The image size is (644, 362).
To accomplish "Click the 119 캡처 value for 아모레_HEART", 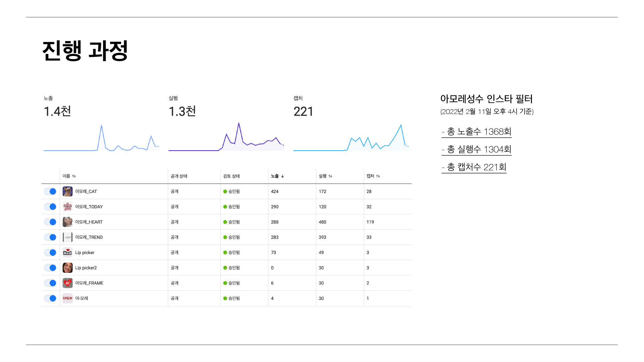I will tap(370, 222).
